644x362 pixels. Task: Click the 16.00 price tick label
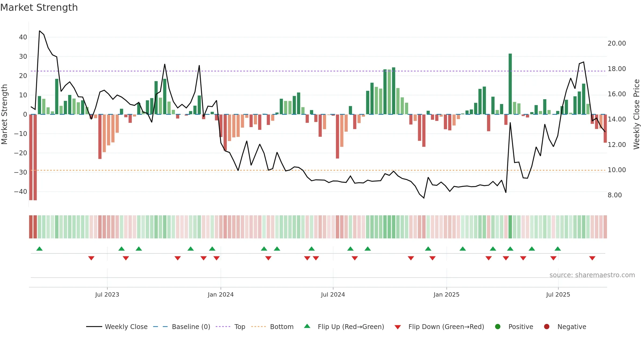point(617,94)
